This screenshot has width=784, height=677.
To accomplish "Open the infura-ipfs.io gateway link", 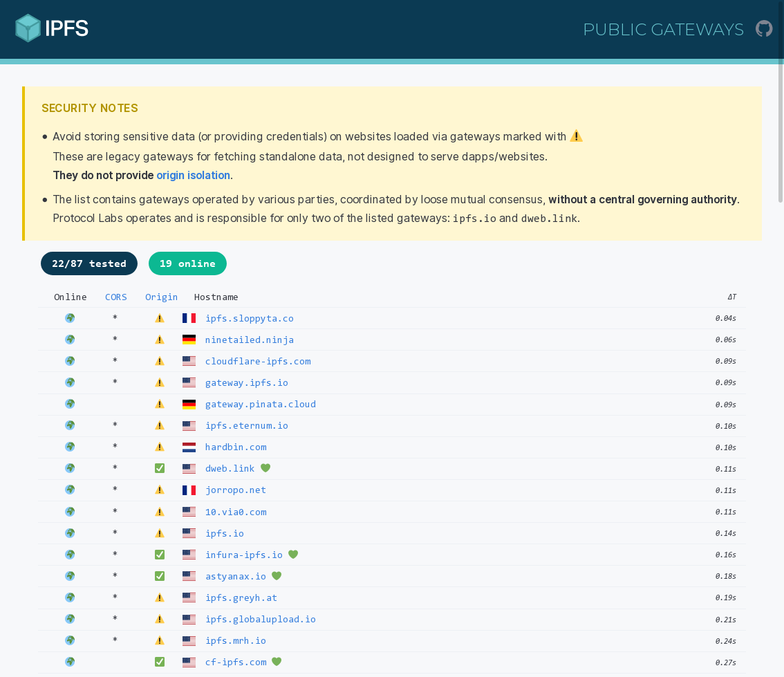I will [244, 555].
